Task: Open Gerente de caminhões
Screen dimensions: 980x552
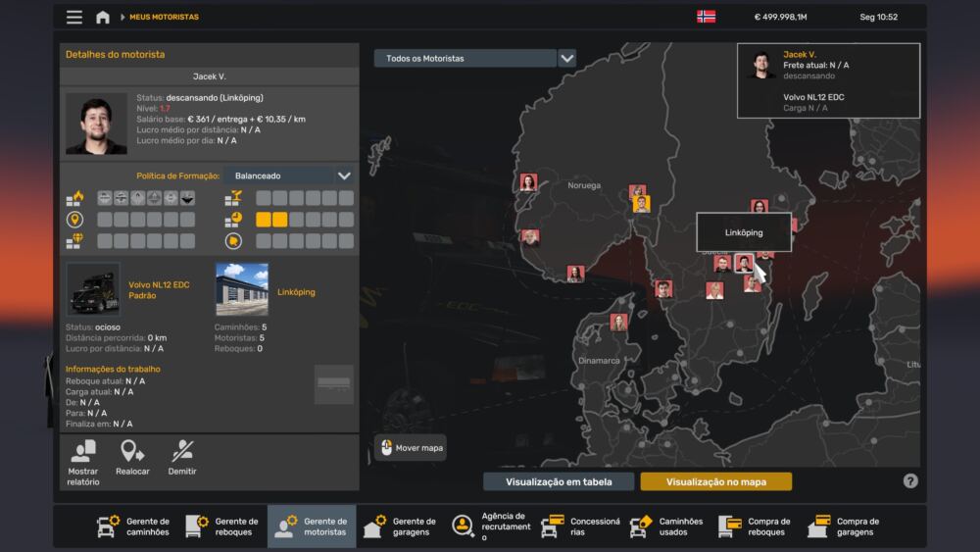Action: pyautogui.click(x=133, y=527)
